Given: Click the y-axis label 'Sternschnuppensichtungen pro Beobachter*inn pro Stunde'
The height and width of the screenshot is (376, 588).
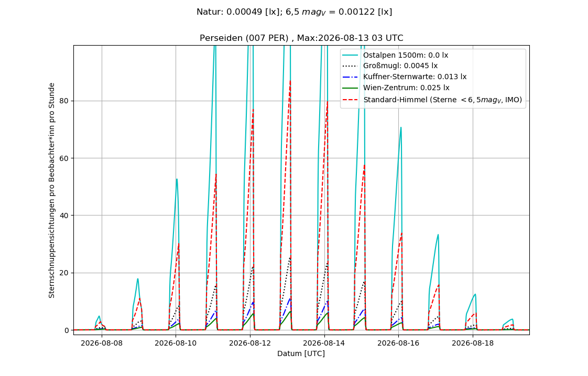Looking at the screenshot, I should click(x=52, y=191).
